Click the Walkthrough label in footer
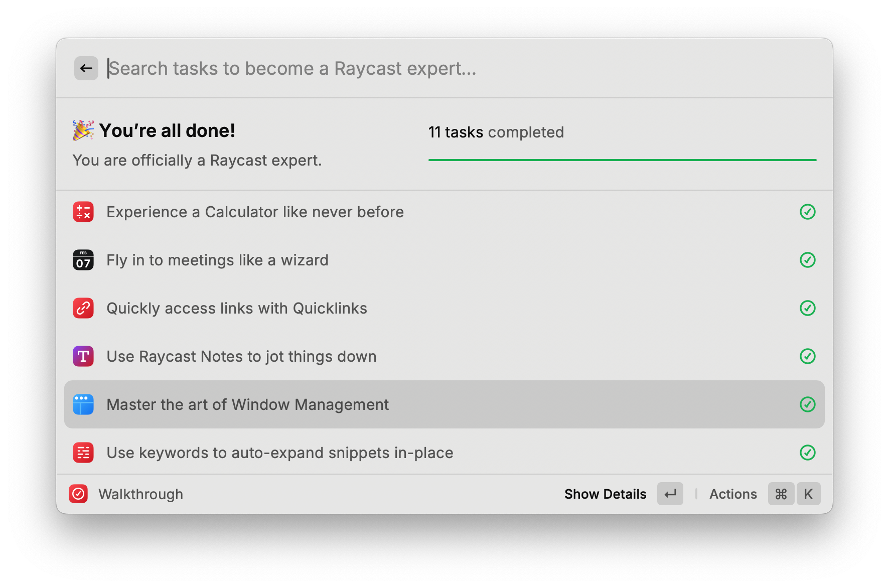The height and width of the screenshot is (588, 889). click(140, 494)
